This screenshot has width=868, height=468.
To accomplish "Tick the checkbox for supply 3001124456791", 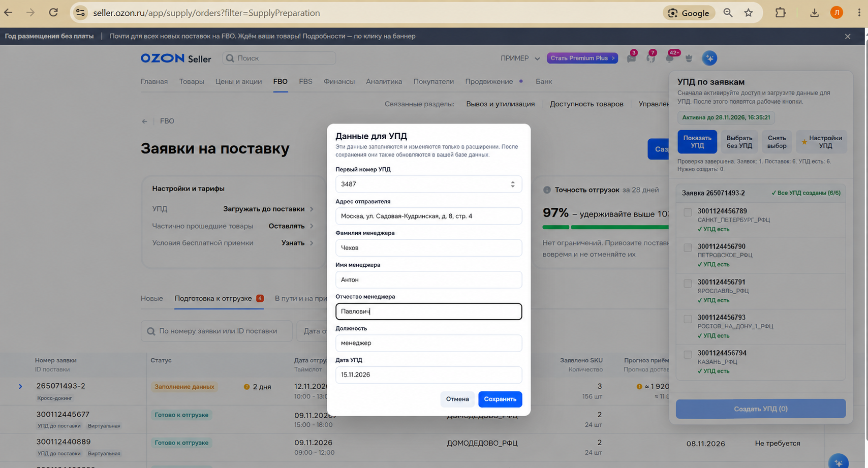I will [688, 284].
